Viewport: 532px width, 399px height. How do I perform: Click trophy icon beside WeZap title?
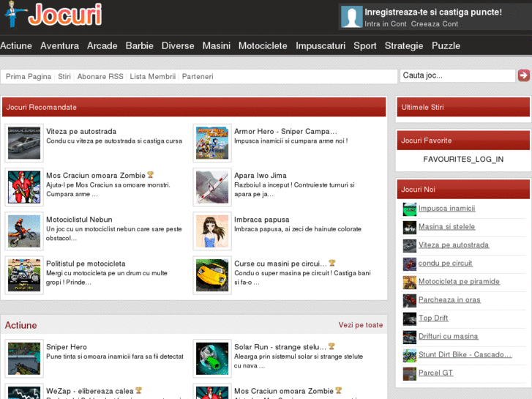point(138,390)
